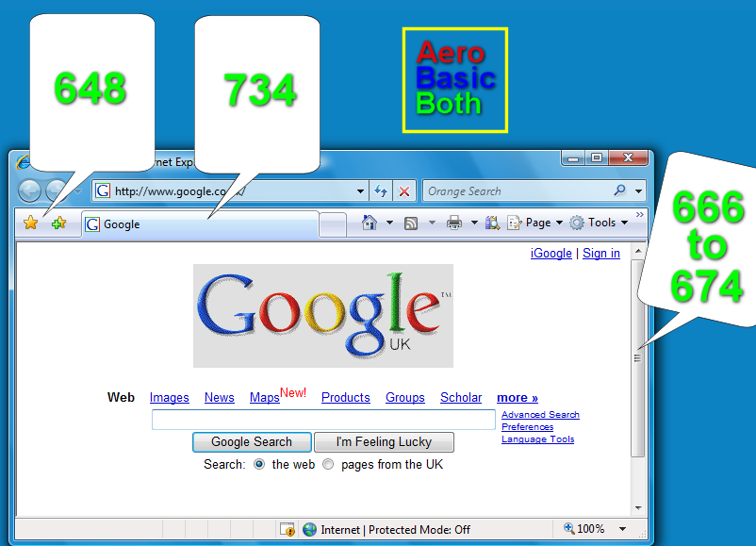Viewport: 756px width, 546px height.
Task: Click the Home icon in command bar
Action: click(x=370, y=223)
